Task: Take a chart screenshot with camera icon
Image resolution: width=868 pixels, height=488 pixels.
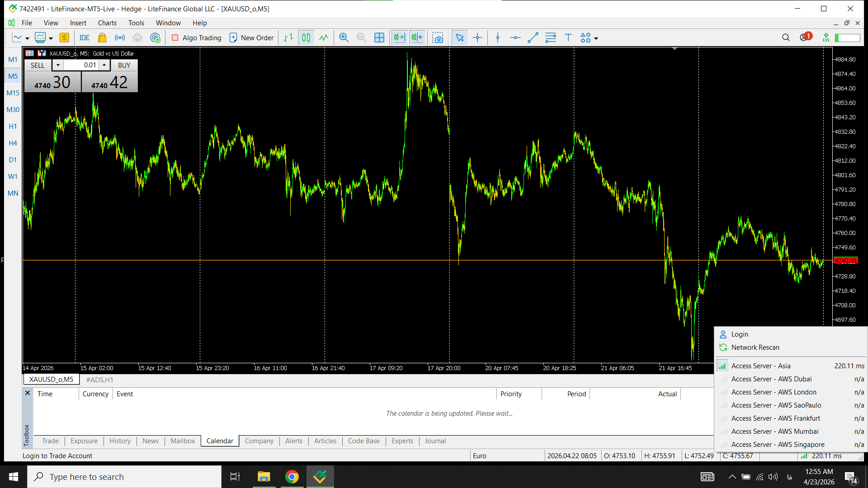Action: [438, 38]
